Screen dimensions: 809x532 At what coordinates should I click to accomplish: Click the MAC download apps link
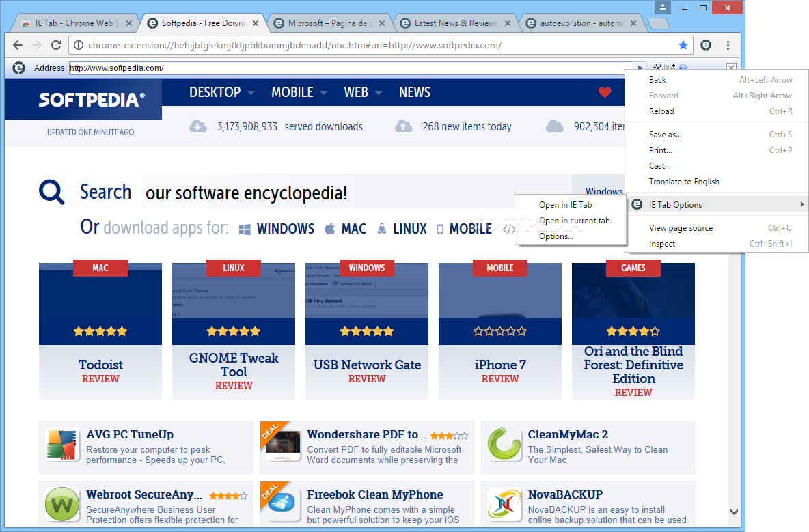346,228
